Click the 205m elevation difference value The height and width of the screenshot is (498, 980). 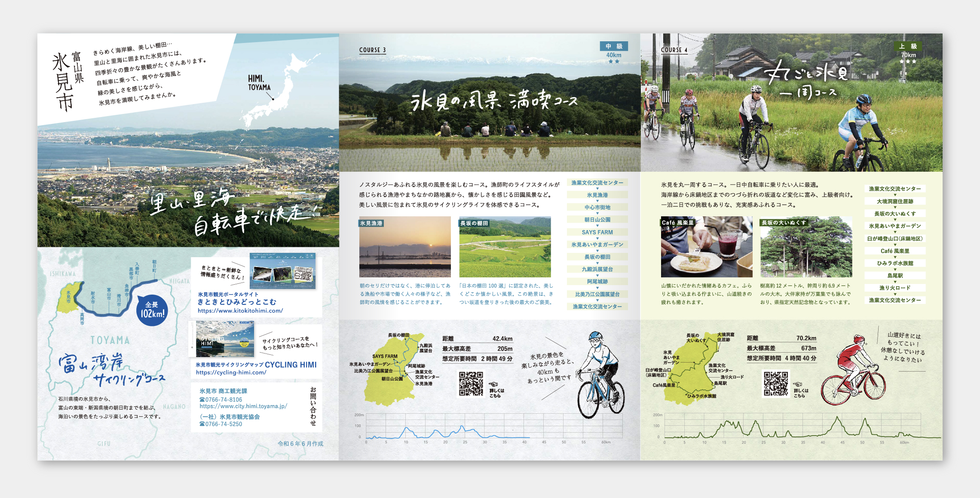click(x=505, y=349)
